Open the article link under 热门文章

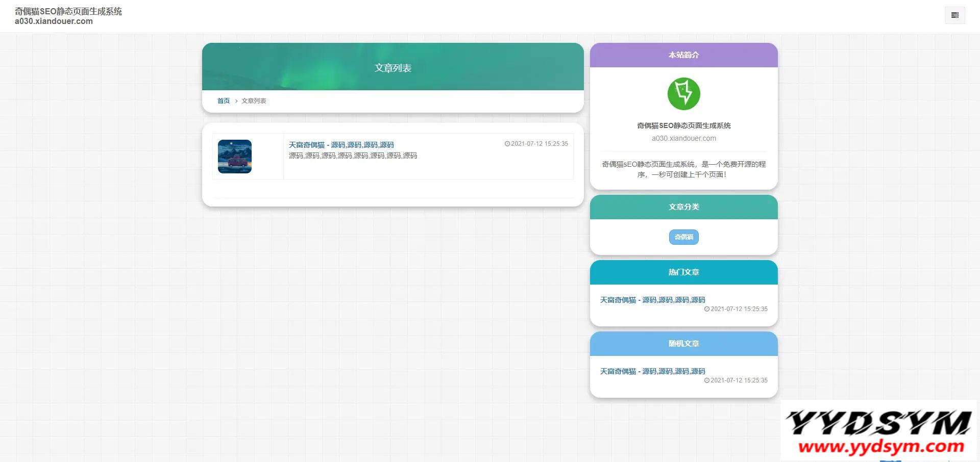[x=652, y=300]
